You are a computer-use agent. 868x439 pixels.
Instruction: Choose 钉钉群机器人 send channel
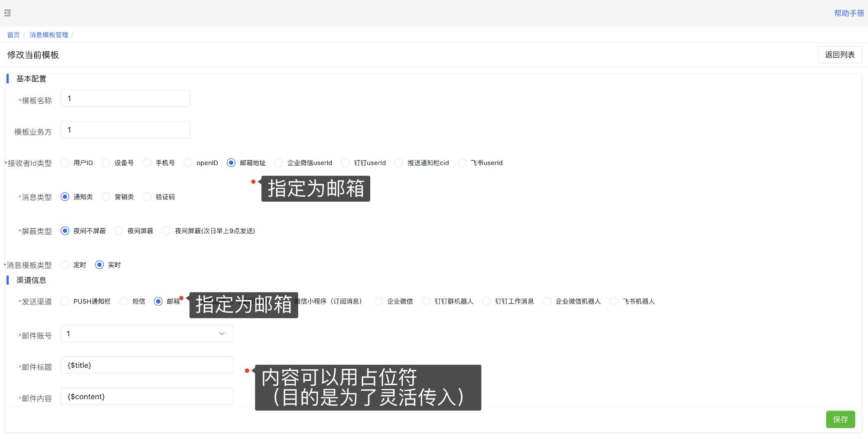pyautogui.click(x=426, y=301)
